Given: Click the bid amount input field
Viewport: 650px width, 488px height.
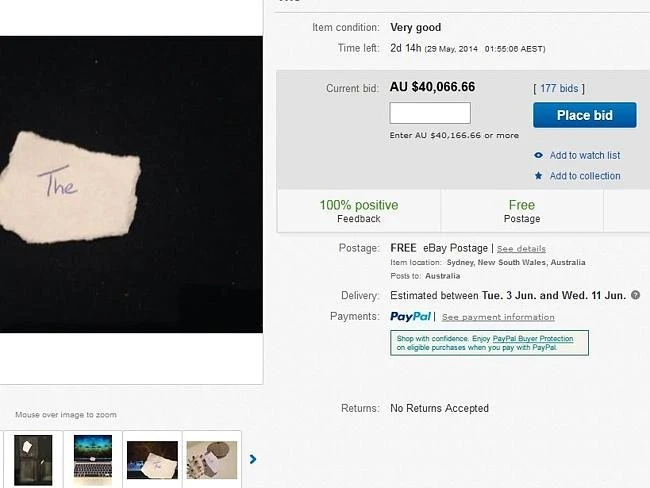Looking at the screenshot, I should point(430,114).
